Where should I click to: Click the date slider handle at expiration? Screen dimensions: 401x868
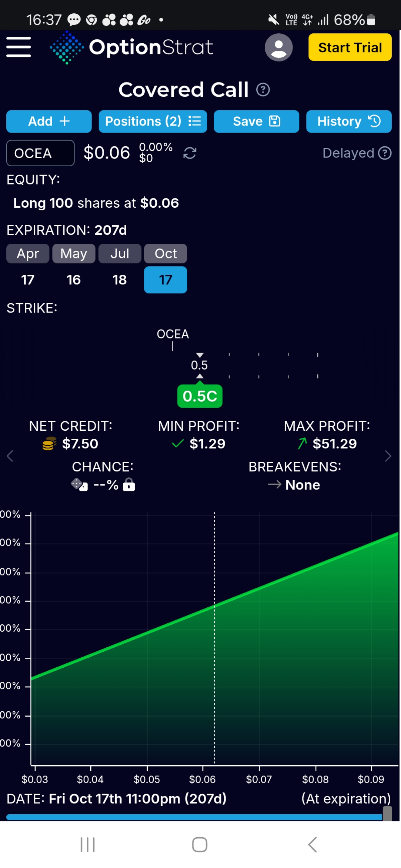388,813
